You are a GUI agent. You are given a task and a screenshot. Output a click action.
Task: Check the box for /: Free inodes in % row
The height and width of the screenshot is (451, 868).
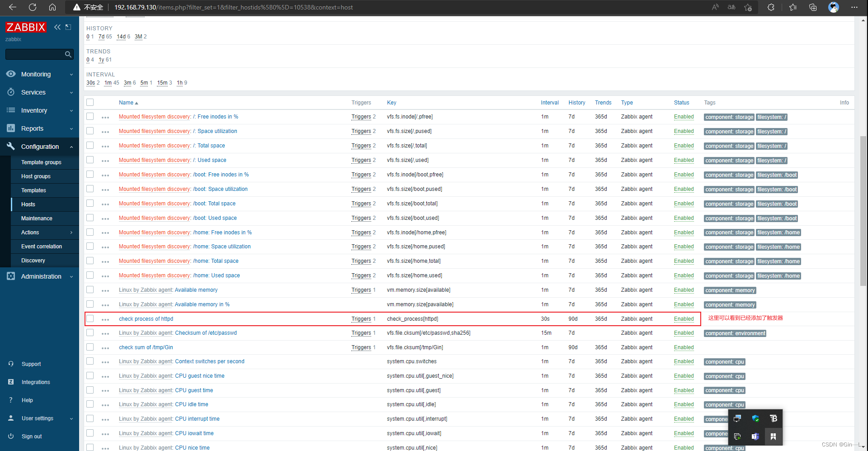[x=90, y=116]
